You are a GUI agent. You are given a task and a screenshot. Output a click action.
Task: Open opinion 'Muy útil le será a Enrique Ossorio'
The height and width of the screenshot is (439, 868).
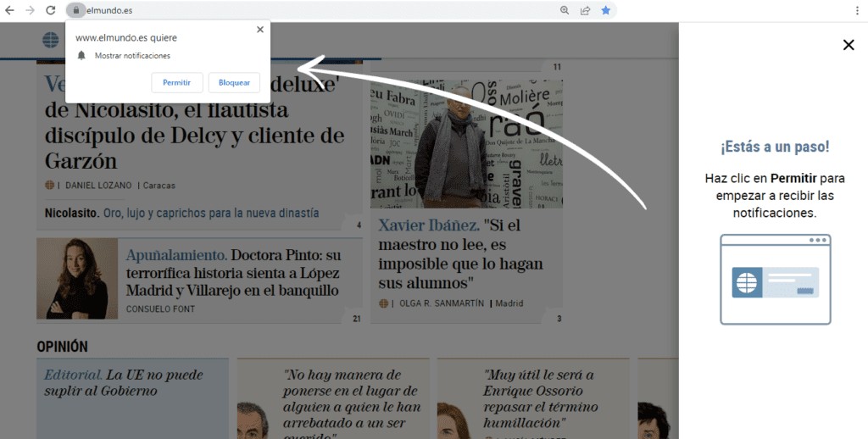tap(540, 398)
